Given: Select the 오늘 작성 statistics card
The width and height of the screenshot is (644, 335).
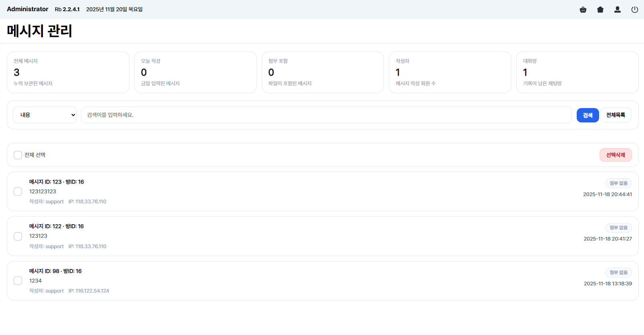Looking at the screenshot, I should 195,72.
